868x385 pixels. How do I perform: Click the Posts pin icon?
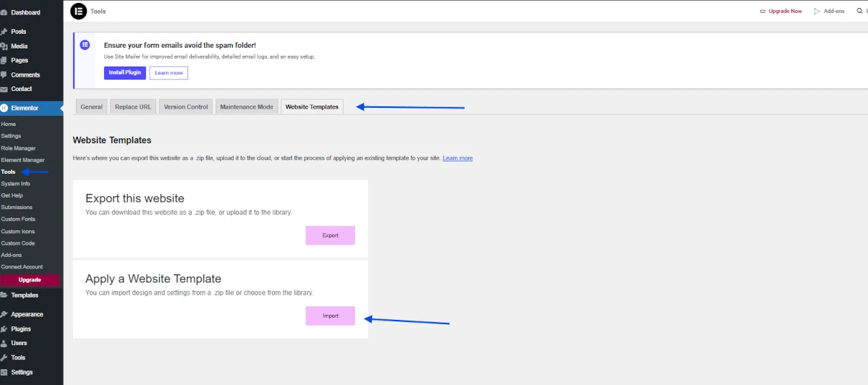(4, 32)
